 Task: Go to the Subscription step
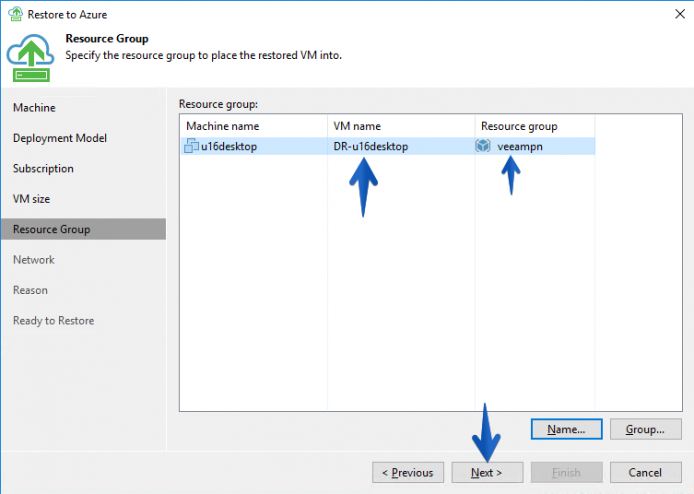tap(43, 169)
